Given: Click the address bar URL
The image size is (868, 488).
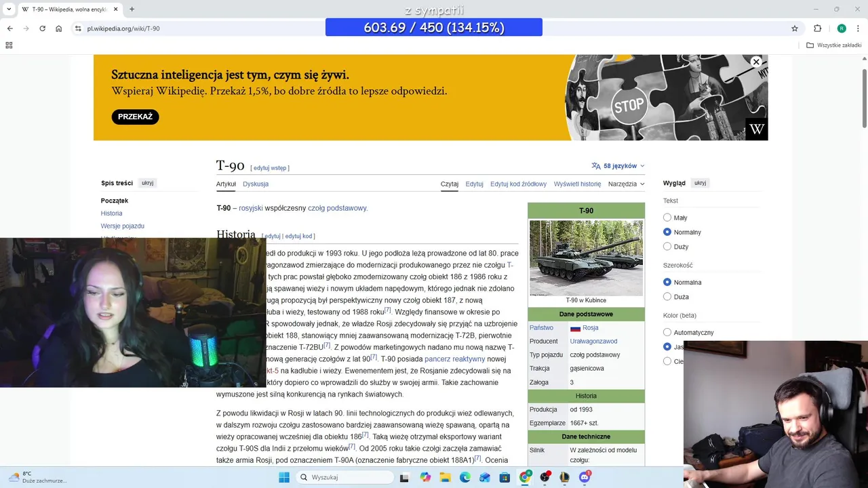Looking at the screenshot, I should (x=123, y=28).
